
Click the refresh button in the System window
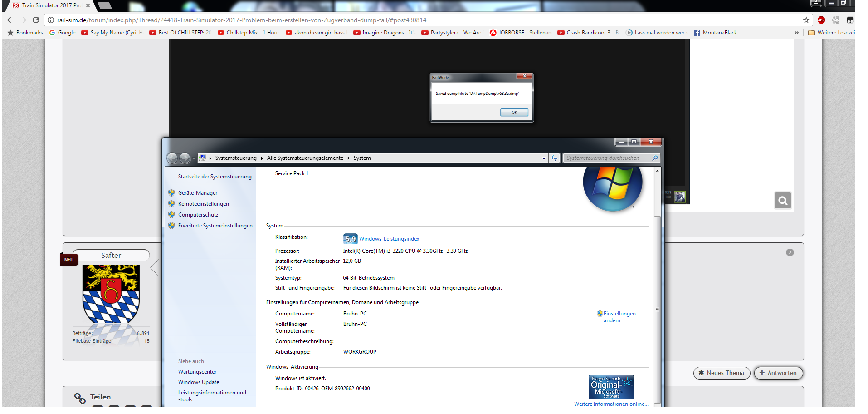[554, 158]
